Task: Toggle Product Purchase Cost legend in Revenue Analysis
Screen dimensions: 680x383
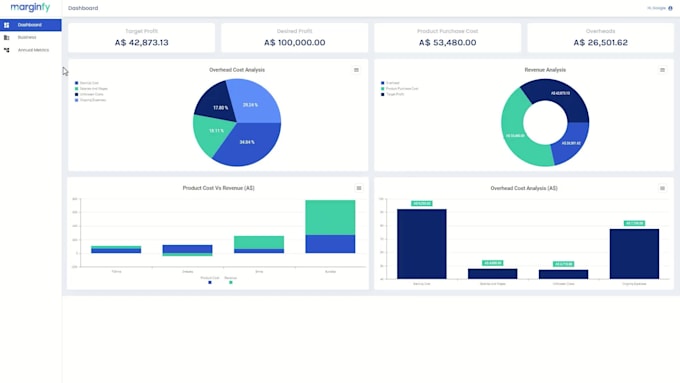Action: click(399, 88)
